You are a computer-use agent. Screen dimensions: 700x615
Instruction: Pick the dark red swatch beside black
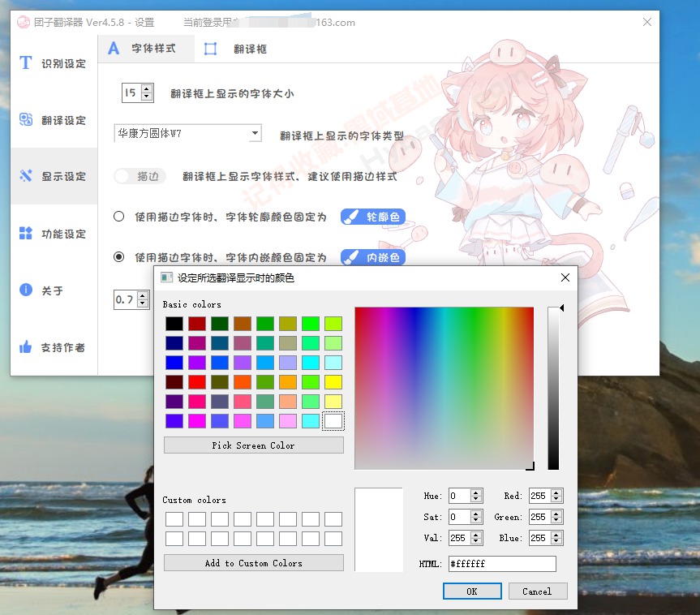tap(197, 324)
